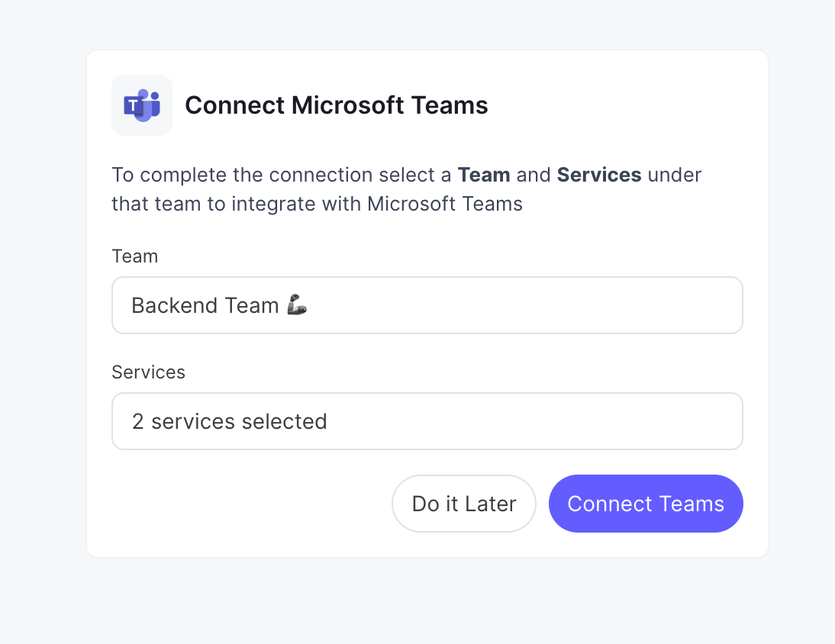Click the 'Services' field label
This screenshot has height=644, width=835.
point(149,372)
